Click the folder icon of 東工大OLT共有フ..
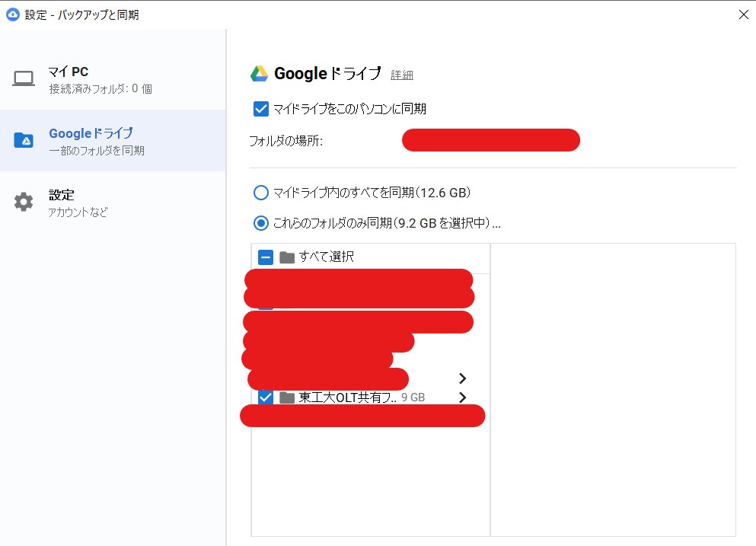Image resolution: width=756 pixels, height=546 pixels. (287, 398)
